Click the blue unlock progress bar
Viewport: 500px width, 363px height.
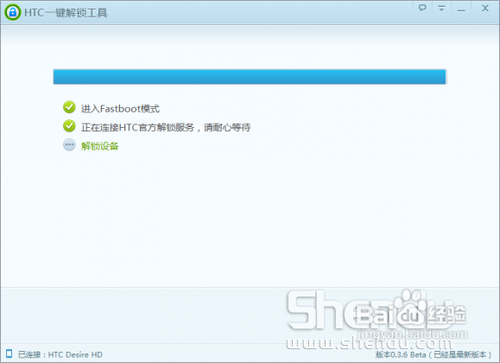point(249,77)
